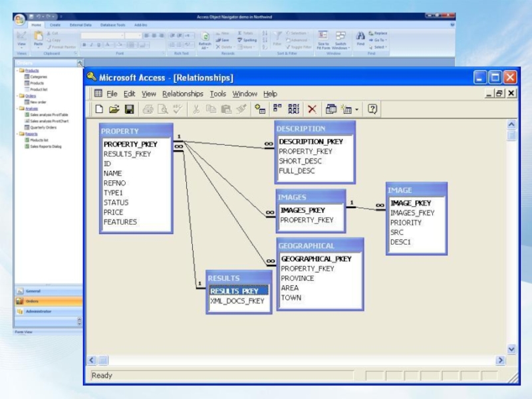Switch to the Database Tools ribbon tab

112,25
